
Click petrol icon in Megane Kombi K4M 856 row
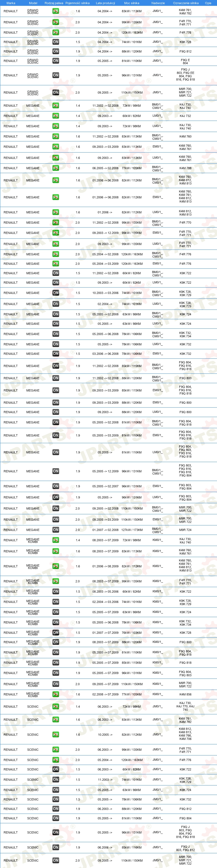point(55,694)
